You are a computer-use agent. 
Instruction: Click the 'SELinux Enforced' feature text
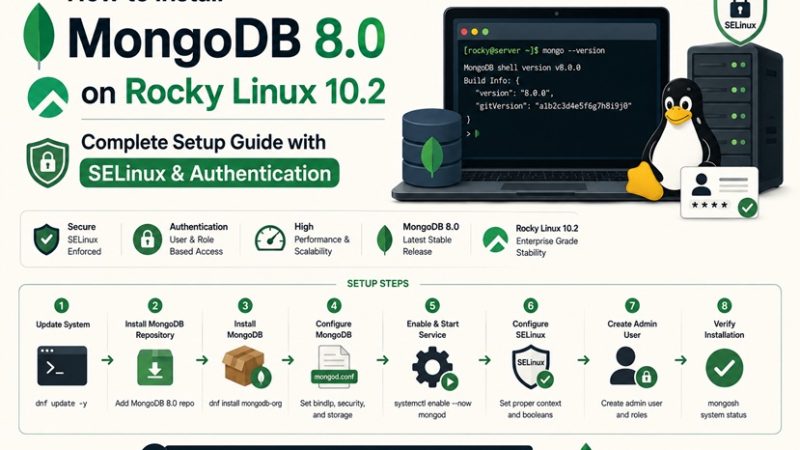pos(84,245)
